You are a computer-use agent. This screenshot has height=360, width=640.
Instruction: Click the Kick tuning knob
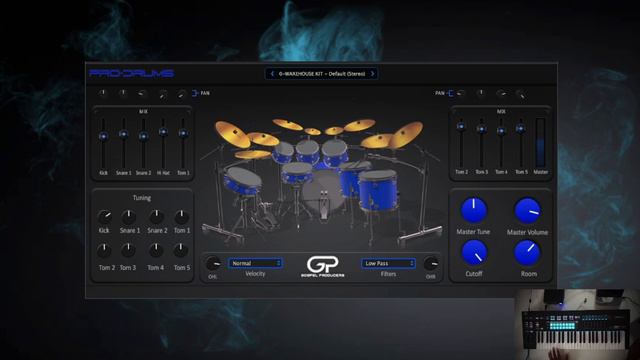104,216
